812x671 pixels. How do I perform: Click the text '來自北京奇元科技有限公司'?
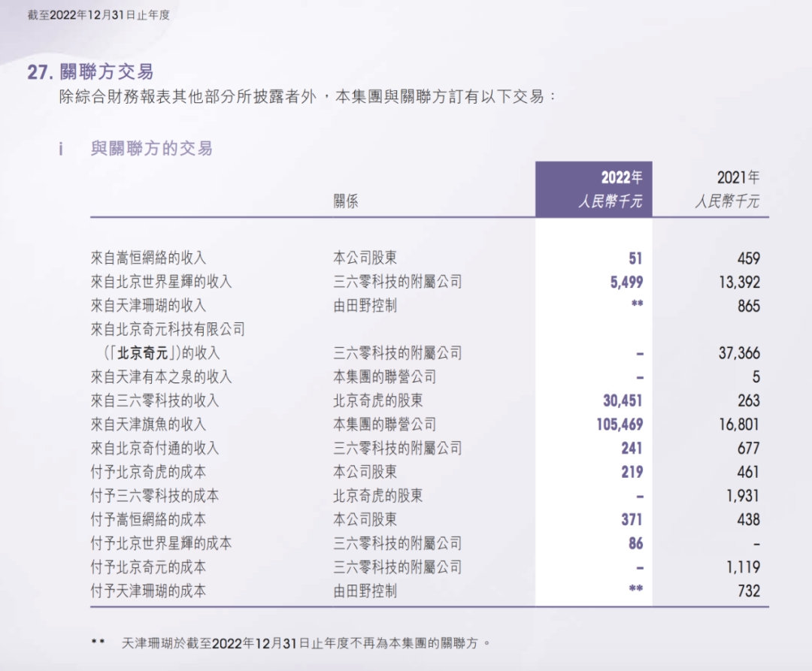tap(168, 329)
